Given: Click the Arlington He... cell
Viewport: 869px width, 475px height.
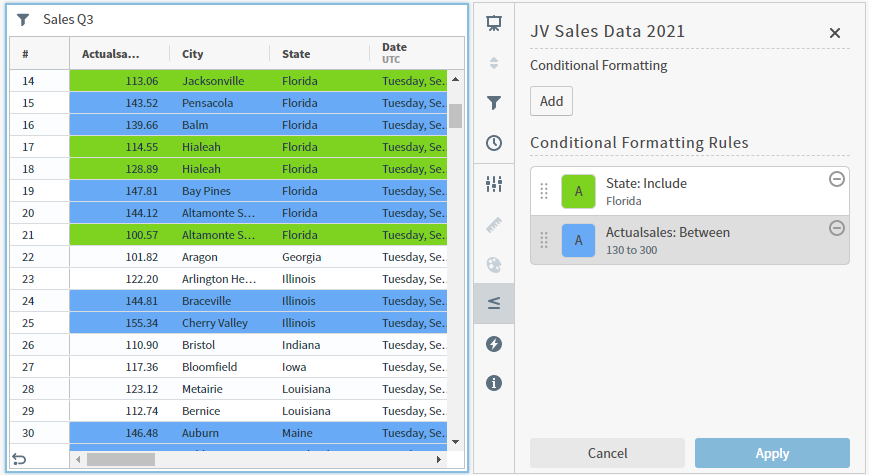Looking at the screenshot, I should click(219, 279).
